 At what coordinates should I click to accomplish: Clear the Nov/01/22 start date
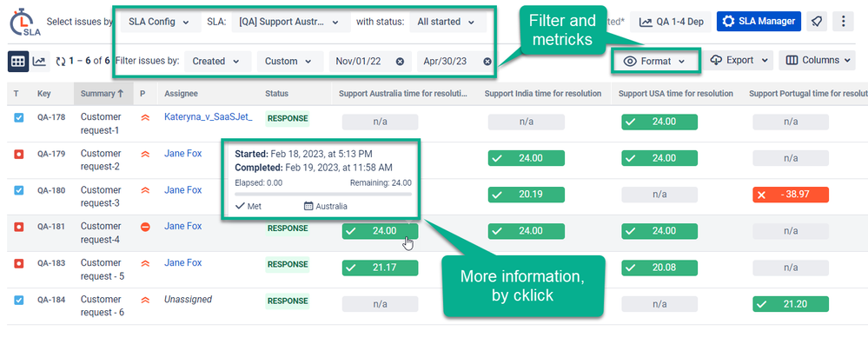pyautogui.click(x=400, y=62)
